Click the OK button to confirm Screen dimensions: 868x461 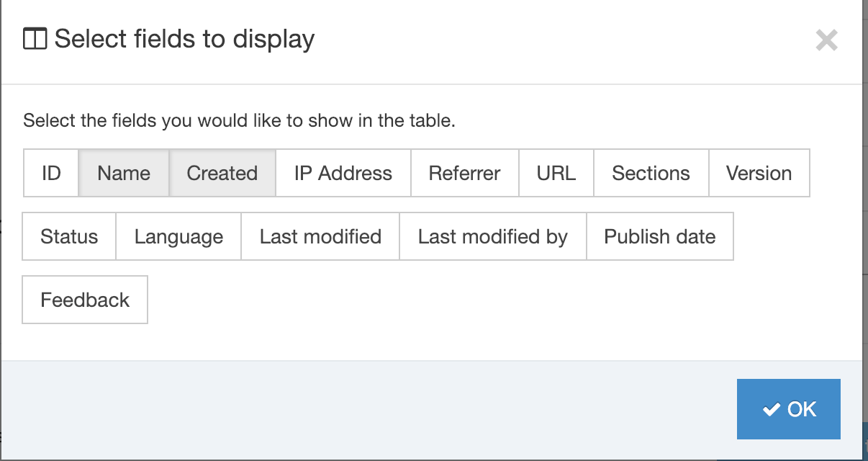tap(788, 409)
